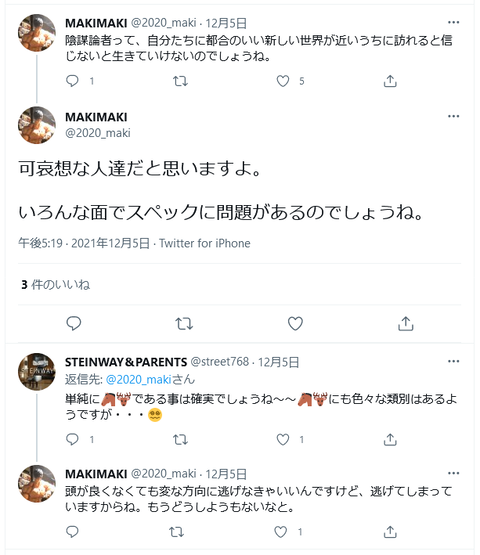Retweet the main 可哀想な人達 tweet
Image resolution: width=480 pixels, height=555 pixels.
(x=184, y=324)
